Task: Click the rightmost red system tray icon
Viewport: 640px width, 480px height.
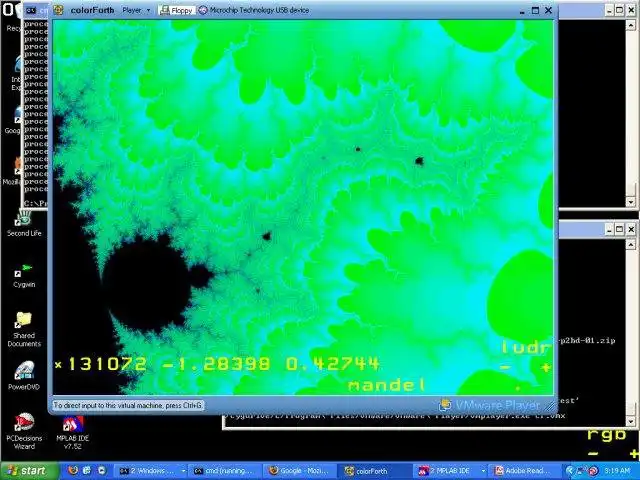Action: (x=594, y=471)
